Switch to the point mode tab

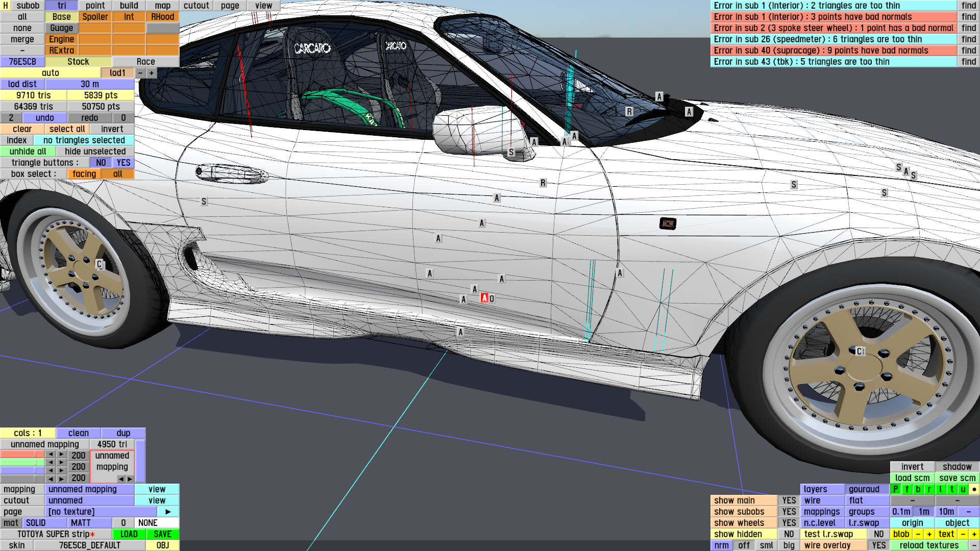point(95,6)
